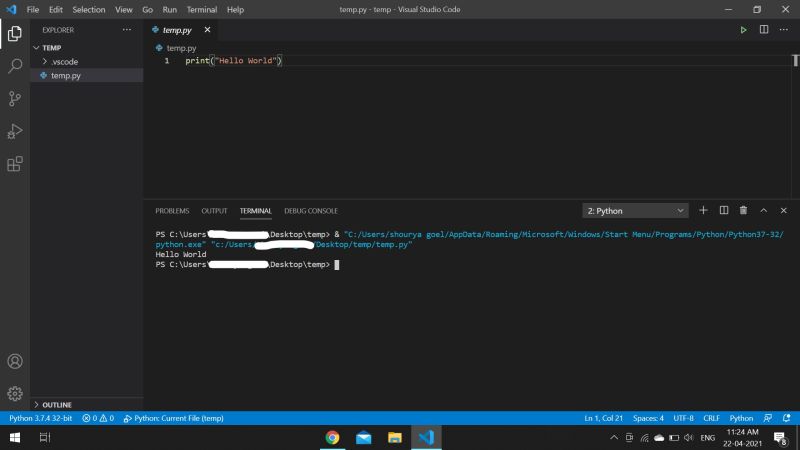Open the volume icon in system tray
Image resolution: width=800 pixels, height=450 pixels.
689,438
